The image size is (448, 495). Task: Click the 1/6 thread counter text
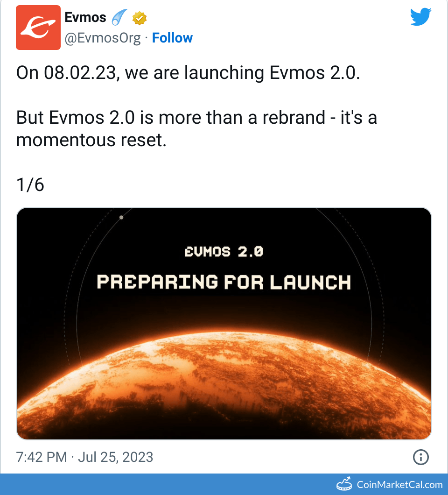30,185
